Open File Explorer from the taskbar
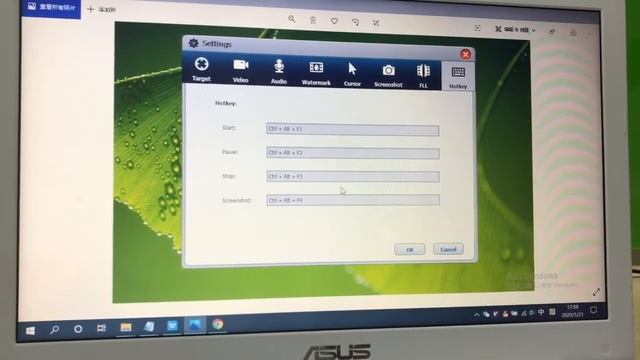This screenshot has width=640, height=360. pos(126,327)
